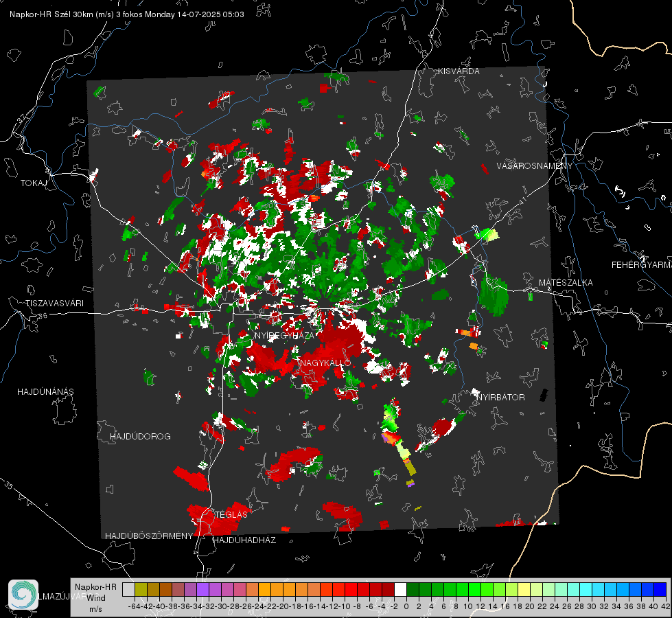Screen dimensions: 672x618
Task: Click the KISVÁRDA label on the map
Action: 459,71
